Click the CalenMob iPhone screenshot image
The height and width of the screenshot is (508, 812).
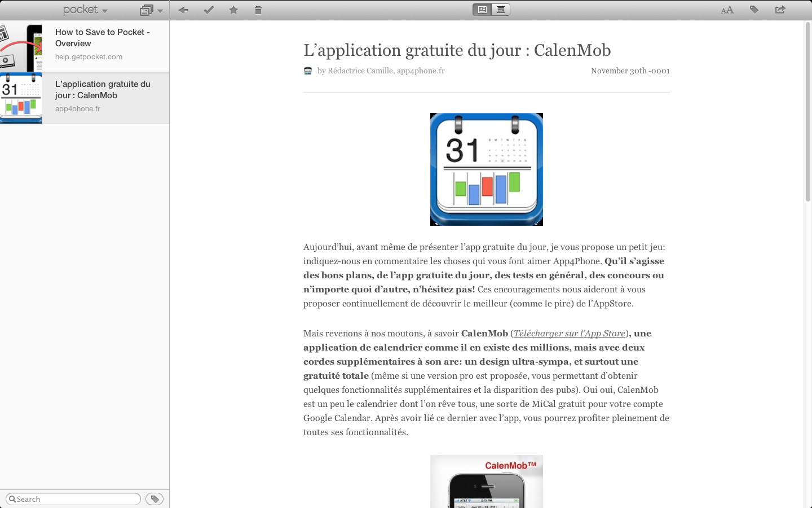click(486, 481)
